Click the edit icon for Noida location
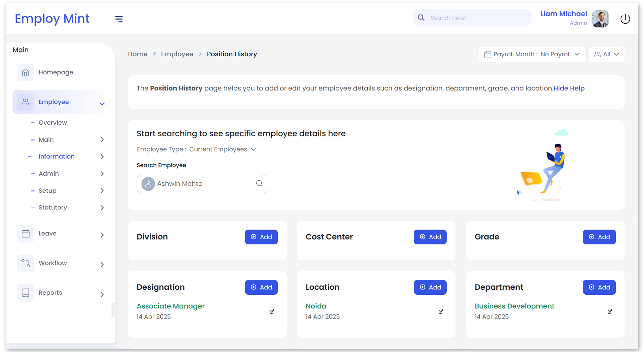Screen dimensions: 644x352 [441, 311]
